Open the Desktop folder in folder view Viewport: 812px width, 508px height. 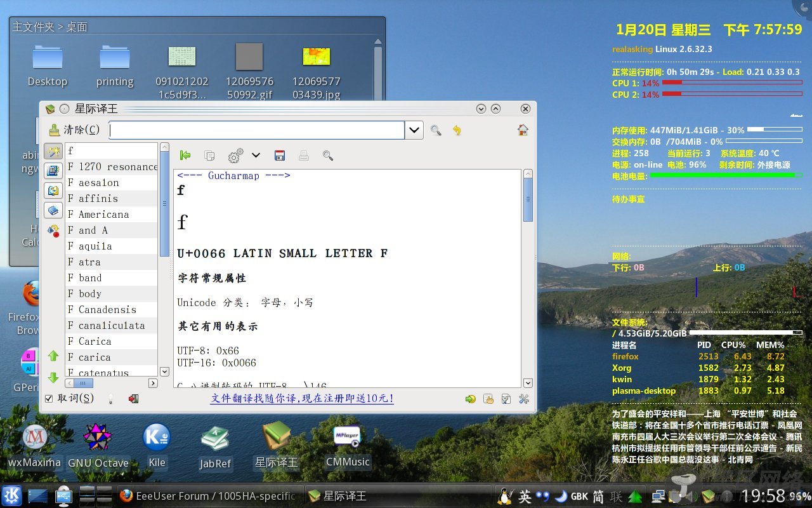pyautogui.click(x=48, y=65)
